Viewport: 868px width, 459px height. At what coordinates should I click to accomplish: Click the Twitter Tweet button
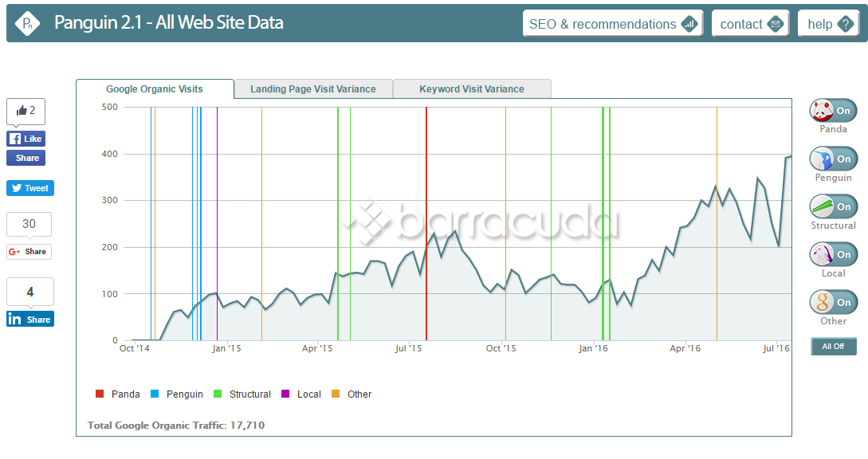tap(30, 188)
